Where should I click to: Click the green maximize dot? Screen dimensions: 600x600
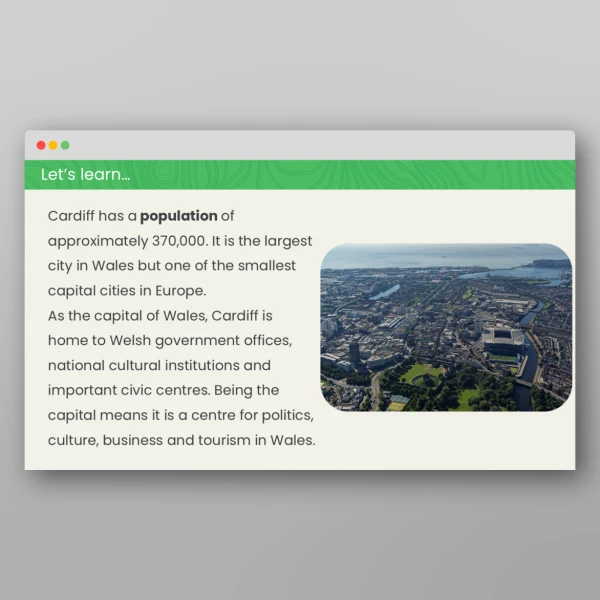click(x=65, y=145)
